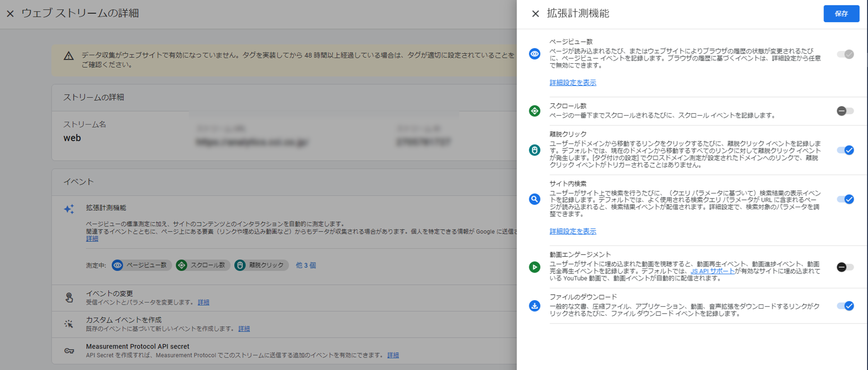The image size is (868, 370).
Task: Select the ページビュー数 chip under 測定中
Action: (142, 265)
